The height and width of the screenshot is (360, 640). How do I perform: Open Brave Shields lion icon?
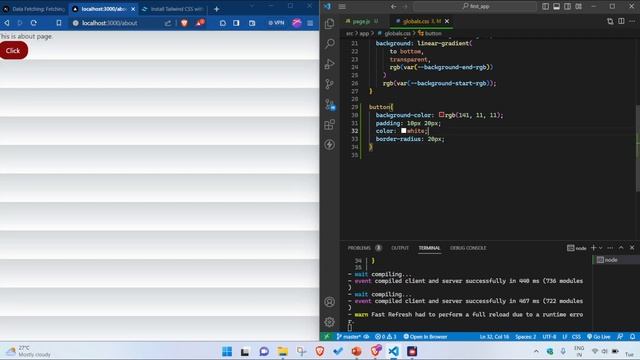[x=184, y=23]
